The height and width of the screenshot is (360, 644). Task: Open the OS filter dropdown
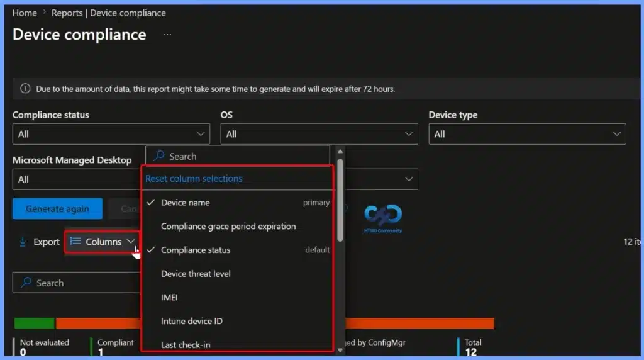[319, 134]
